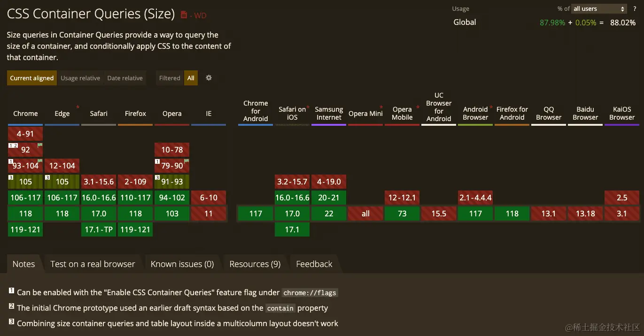
Task: Click the WD status link by title
Action: (200, 15)
